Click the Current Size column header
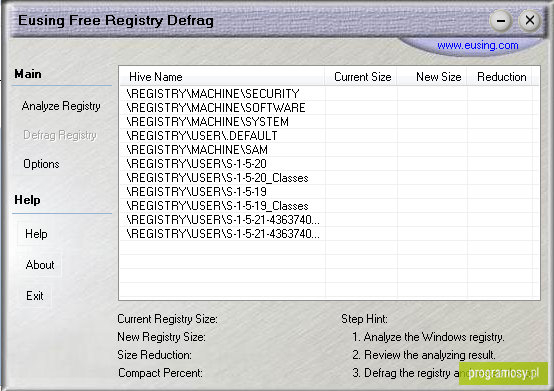The width and height of the screenshot is (554, 391). (x=361, y=77)
